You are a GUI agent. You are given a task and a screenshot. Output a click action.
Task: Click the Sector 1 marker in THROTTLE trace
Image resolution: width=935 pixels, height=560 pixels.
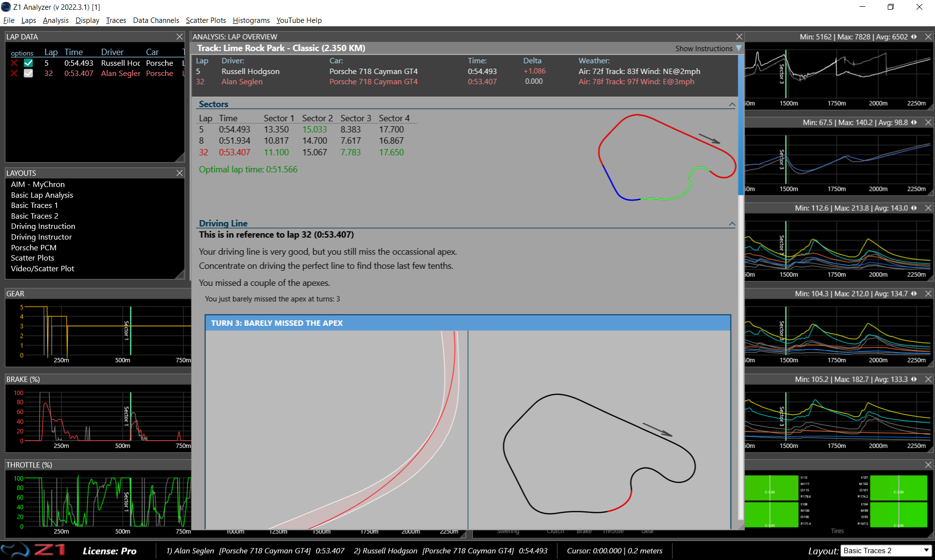[x=127, y=502]
